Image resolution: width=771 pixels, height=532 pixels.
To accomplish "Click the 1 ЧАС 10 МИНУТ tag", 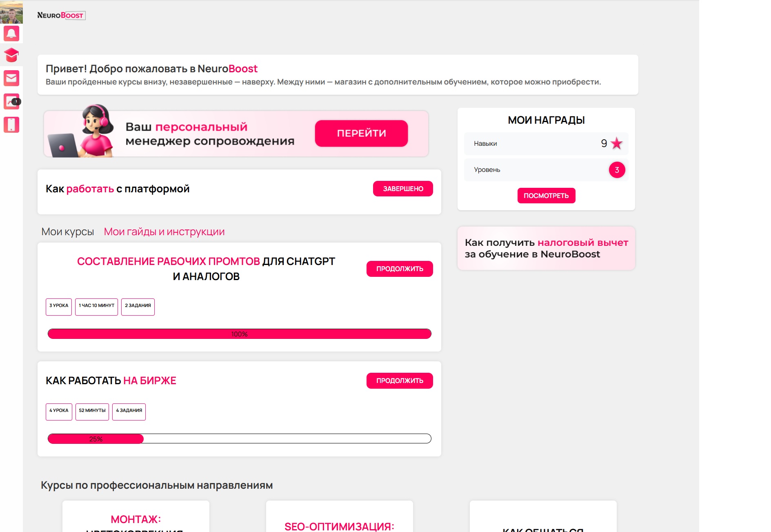I will pyautogui.click(x=97, y=307).
